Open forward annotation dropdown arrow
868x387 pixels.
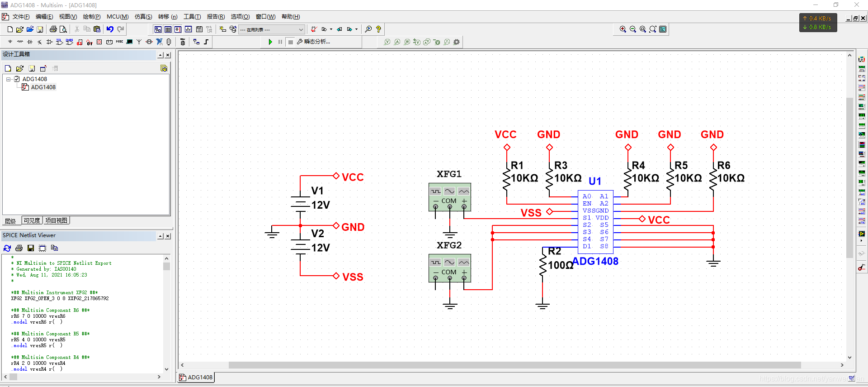click(357, 29)
